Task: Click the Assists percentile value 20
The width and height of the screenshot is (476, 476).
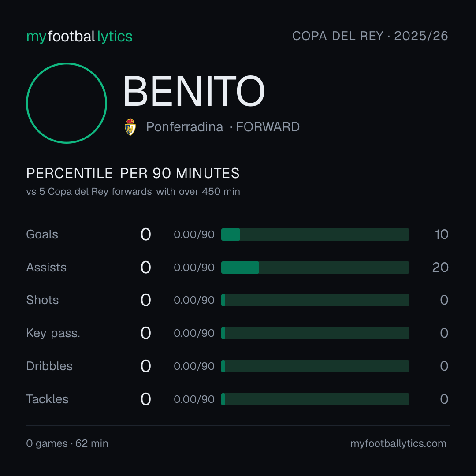Action: [440, 268]
